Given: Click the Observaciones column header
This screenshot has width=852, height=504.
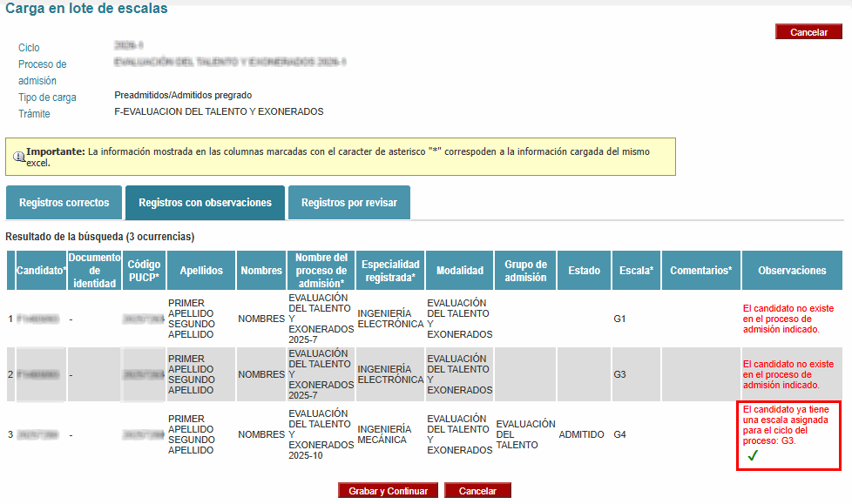Looking at the screenshot, I should click(791, 271).
